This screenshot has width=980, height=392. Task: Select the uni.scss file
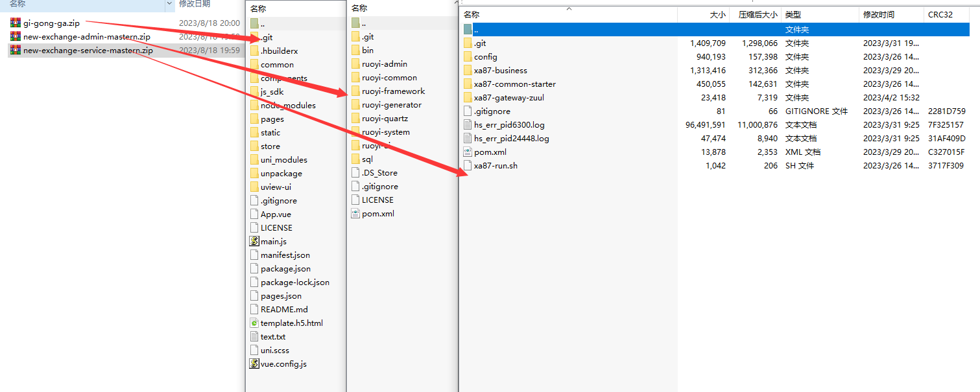275,350
